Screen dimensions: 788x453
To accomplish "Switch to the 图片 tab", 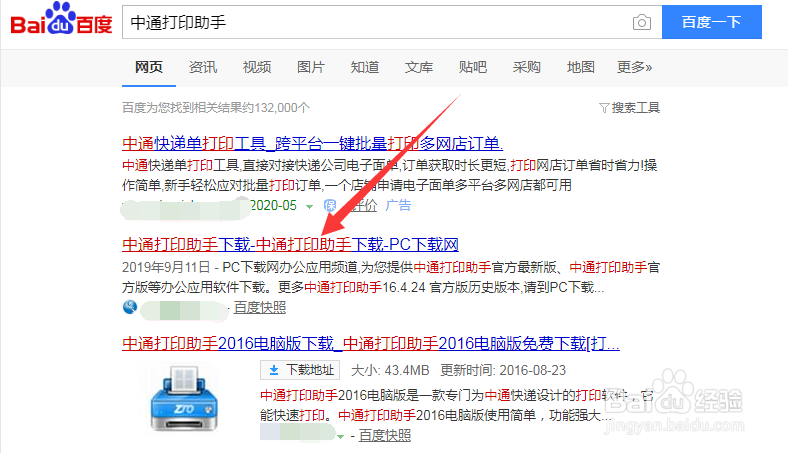I will coord(311,67).
